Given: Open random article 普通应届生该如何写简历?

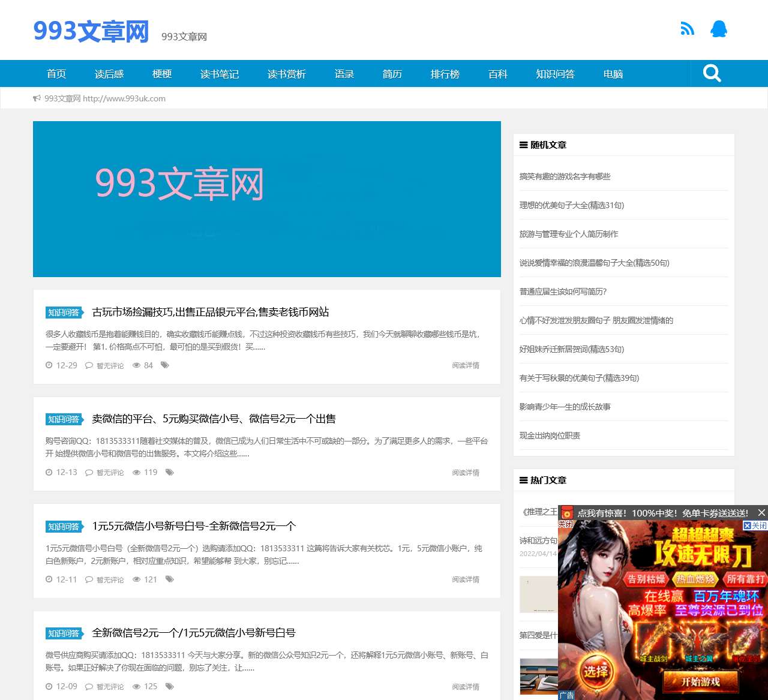Looking at the screenshot, I should [x=563, y=292].
